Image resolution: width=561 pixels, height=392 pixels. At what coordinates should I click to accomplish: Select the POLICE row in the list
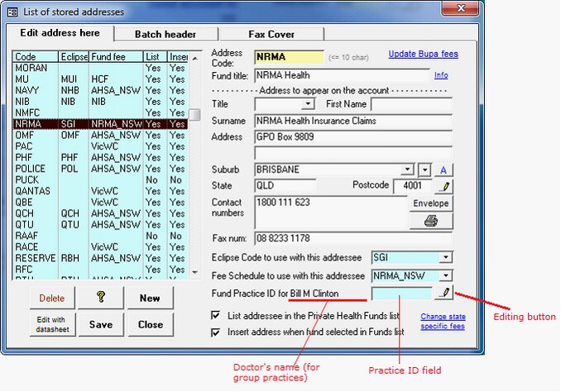pyautogui.click(x=100, y=169)
